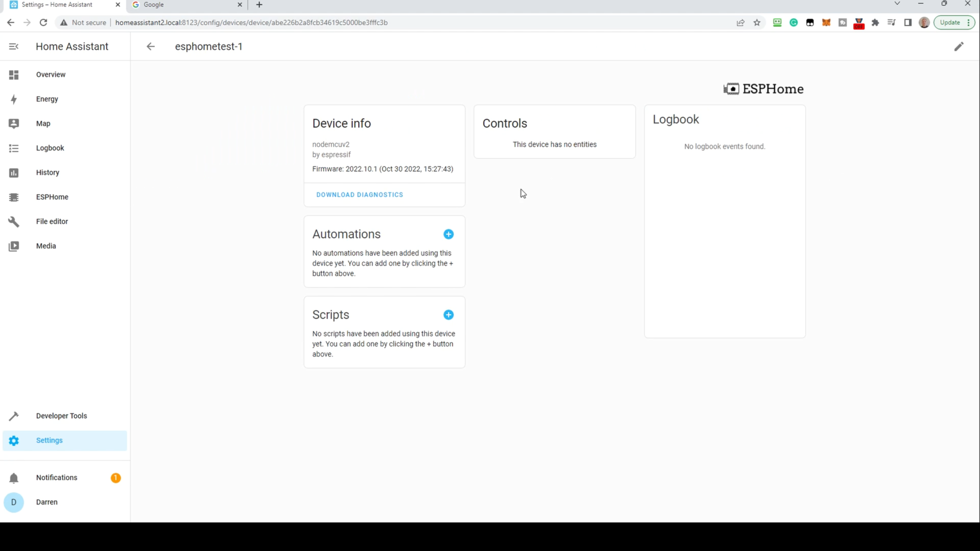Close the Google browser tab
Screen dimensions: 980x551
click(x=240, y=5)
